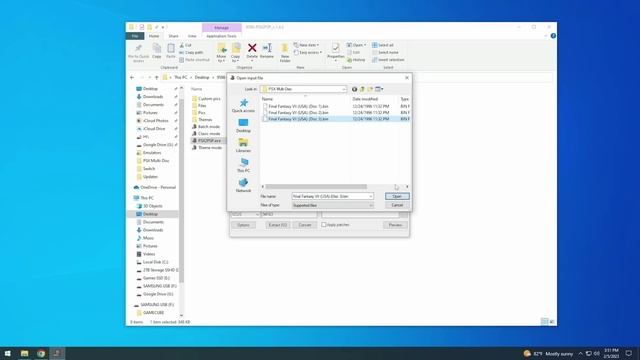Click up one level icon in dialog

coord(362,89)
